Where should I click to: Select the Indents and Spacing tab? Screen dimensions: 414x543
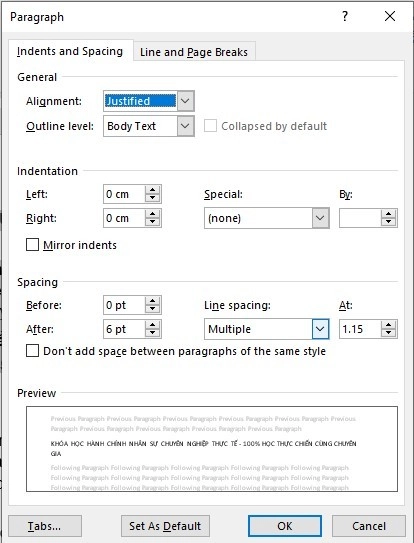pos(70,51)
